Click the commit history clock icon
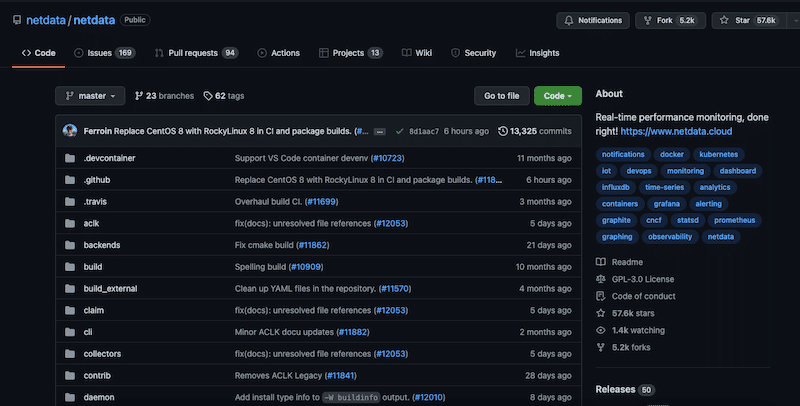 (503, 131)
